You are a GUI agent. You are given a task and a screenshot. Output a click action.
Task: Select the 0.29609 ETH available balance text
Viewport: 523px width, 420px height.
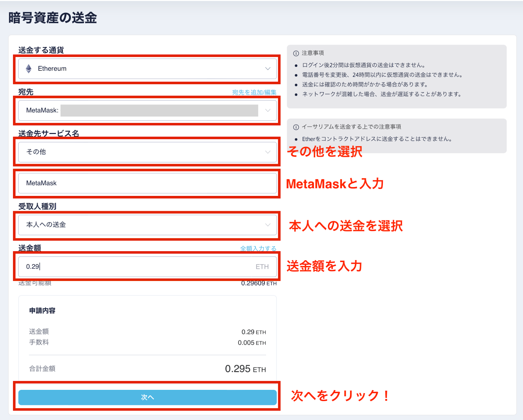point(259,283)
